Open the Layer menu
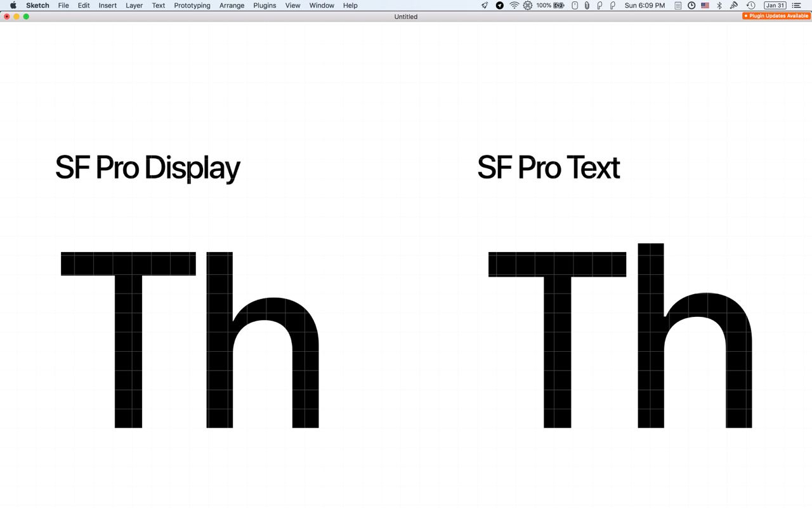812x508 pixels. click(x=134, y=5)
